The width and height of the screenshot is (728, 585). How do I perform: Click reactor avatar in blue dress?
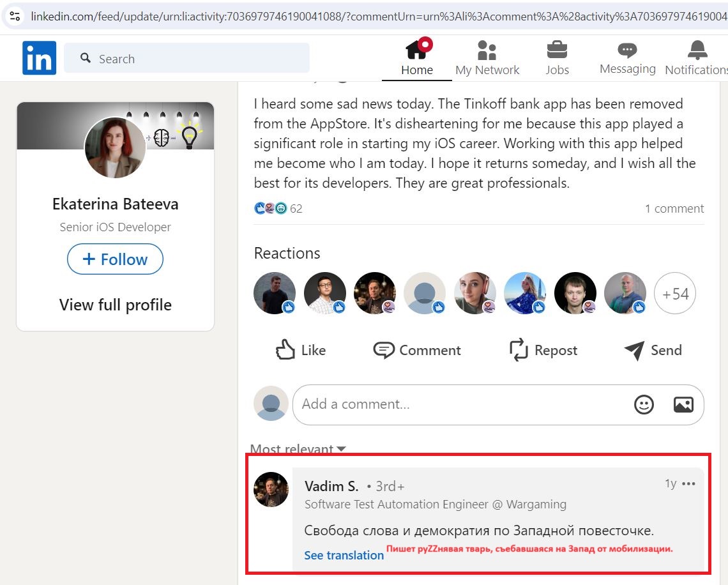click(x=525, y=293)
